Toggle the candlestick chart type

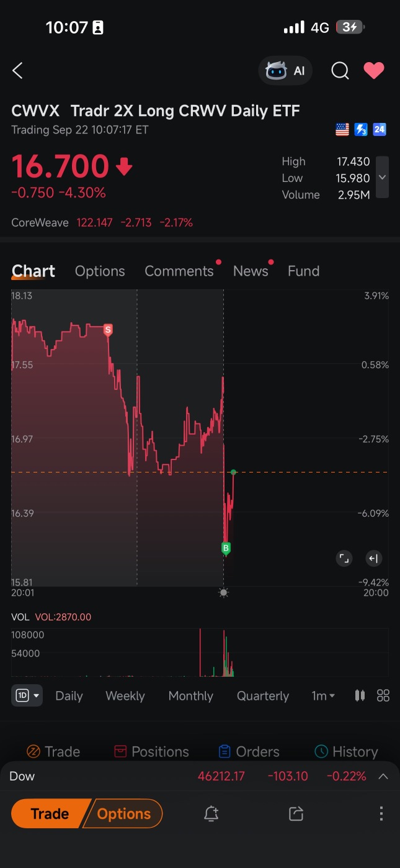(360, 695)
